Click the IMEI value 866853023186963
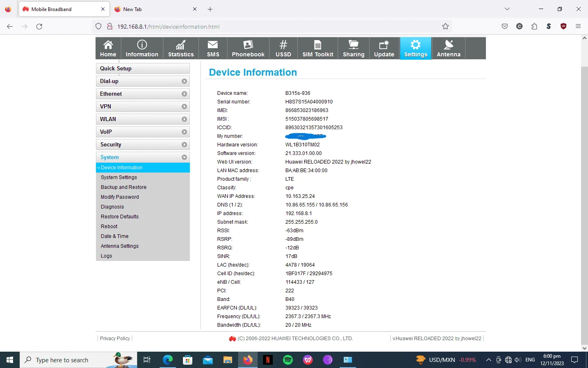 307,110
